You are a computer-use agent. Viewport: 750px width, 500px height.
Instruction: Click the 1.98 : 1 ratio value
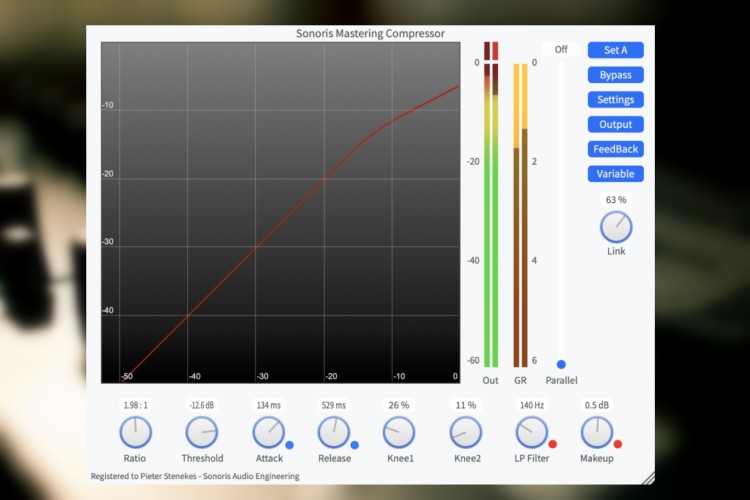(x=135, y=405)
